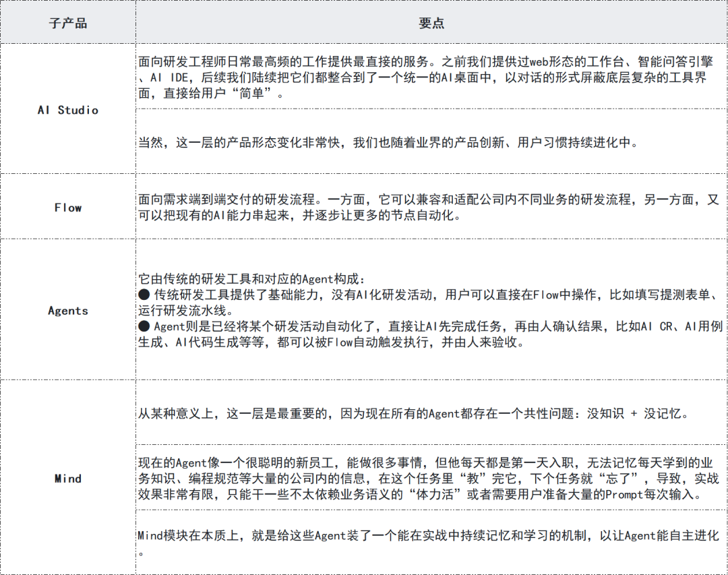728x575 pixels.
Task: Click the Flow description cell
Action: pyautogui.click(x=425, y=208)
